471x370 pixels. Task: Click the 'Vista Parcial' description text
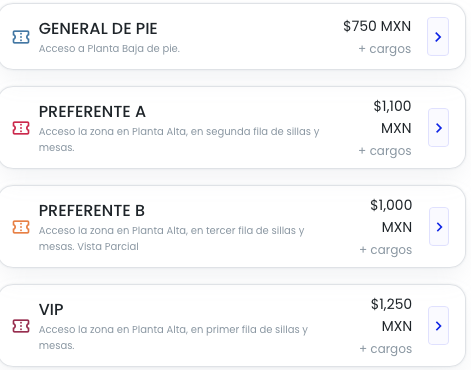pos(108,247)
